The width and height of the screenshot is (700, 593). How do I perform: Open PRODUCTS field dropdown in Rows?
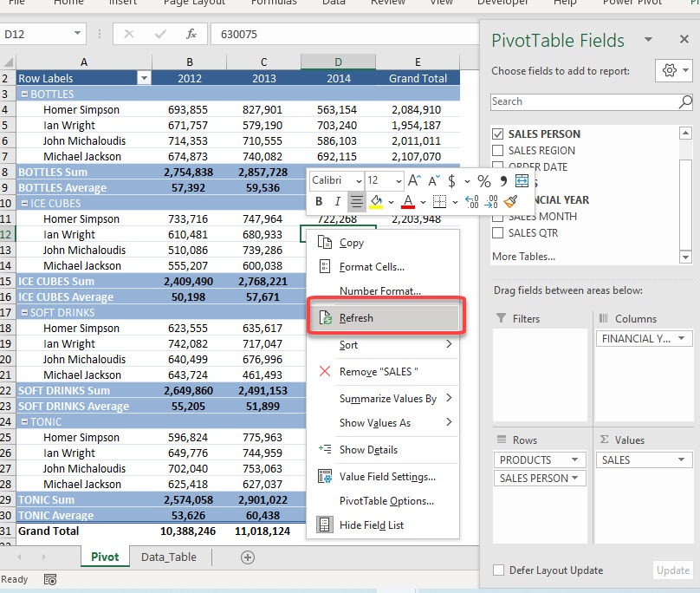click(574, 459)
